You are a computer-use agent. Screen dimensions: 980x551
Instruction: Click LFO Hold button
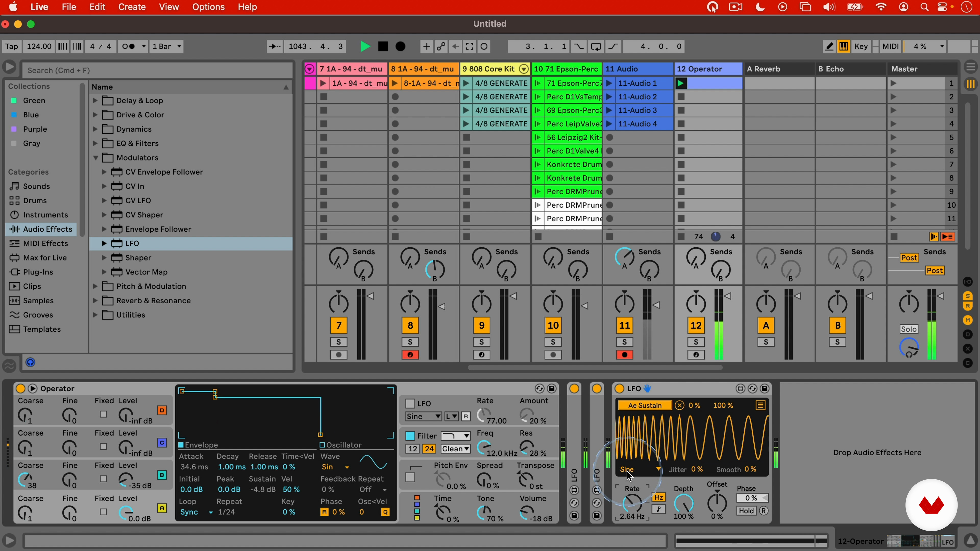tap(746, 511)
